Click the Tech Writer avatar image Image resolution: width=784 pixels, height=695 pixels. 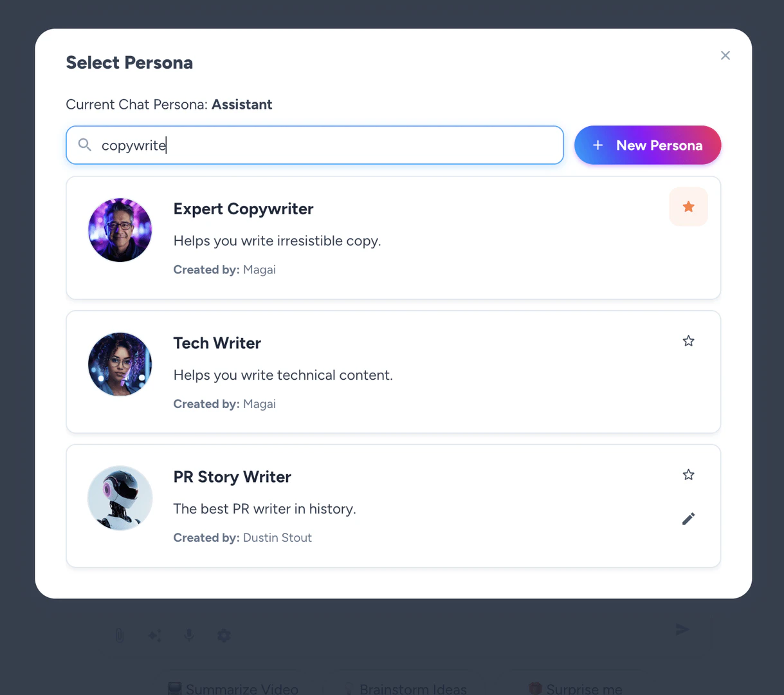pyautogui.click(x=120, y=364)
